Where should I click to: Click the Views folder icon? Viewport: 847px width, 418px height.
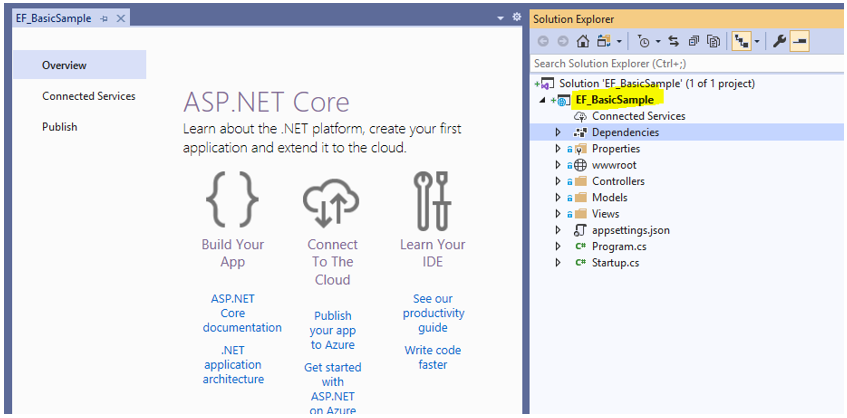click(x=580, y=214)
